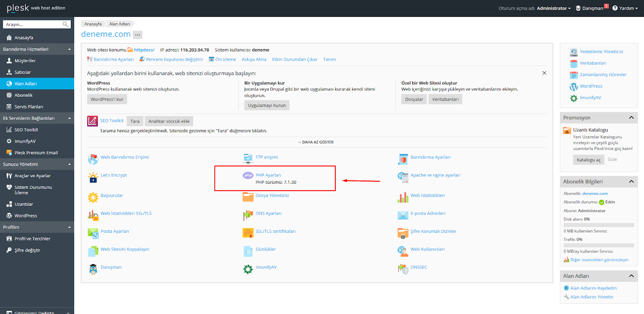Open SSL/TLS sertifikaları icon
Screen dimensions: 644x314
(248, 233)
